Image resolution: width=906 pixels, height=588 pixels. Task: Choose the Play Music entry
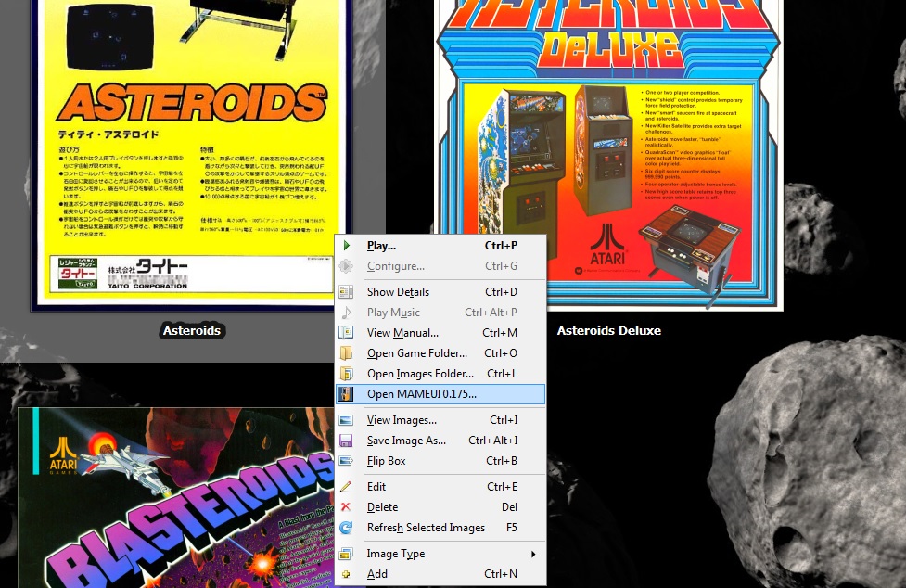click(x=440, y=313)
